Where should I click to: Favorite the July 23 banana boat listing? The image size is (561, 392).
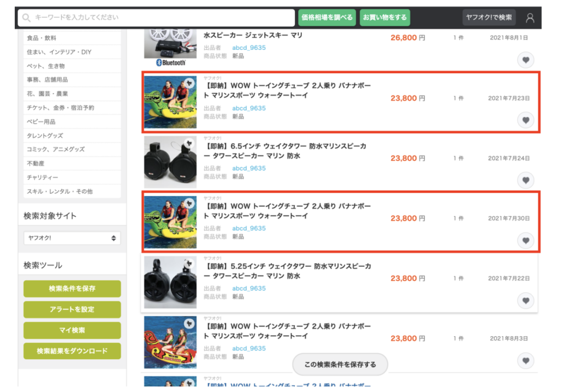(525, 120)
